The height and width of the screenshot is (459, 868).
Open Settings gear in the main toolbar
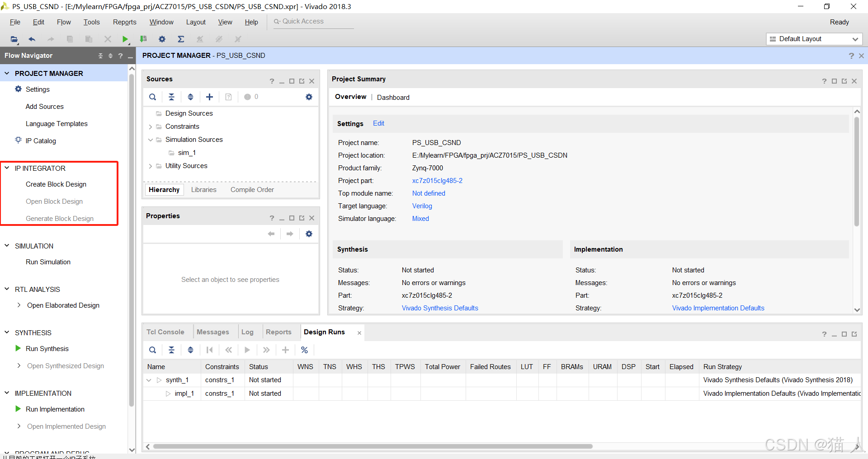(x=162, y=39)
